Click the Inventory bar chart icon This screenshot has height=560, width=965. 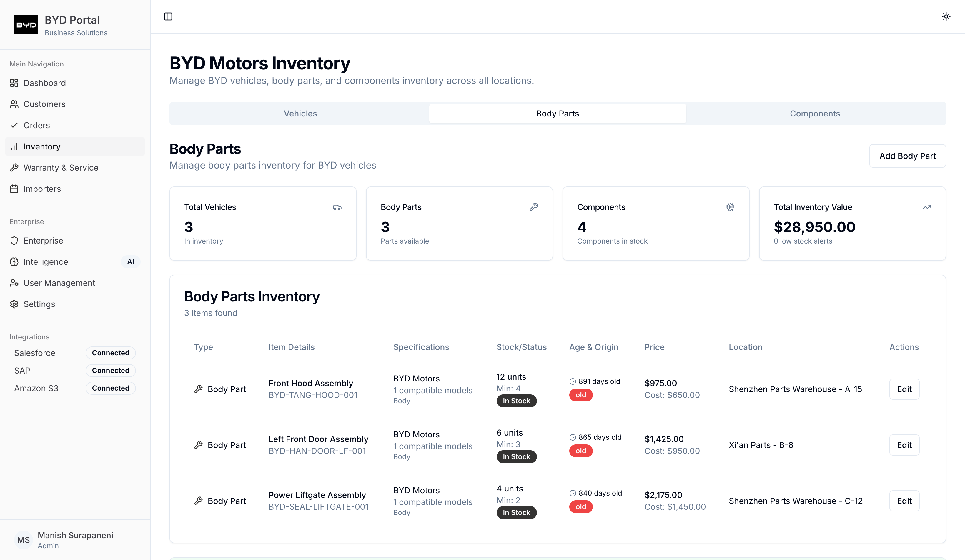(x=14, y=146)
